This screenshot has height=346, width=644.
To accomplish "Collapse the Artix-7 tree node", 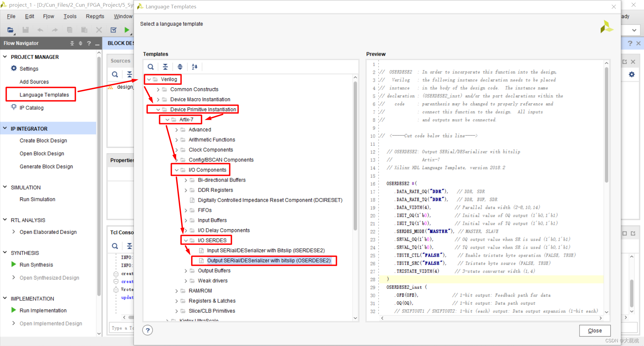I will click(x=167, y=120).
